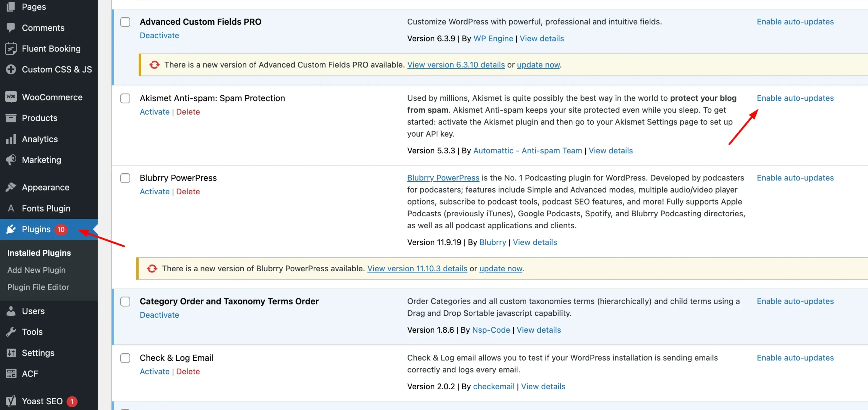The image size is (868, 410).
Task: Delete Check & Log Email plugin
Action: [x=188, y=371]
